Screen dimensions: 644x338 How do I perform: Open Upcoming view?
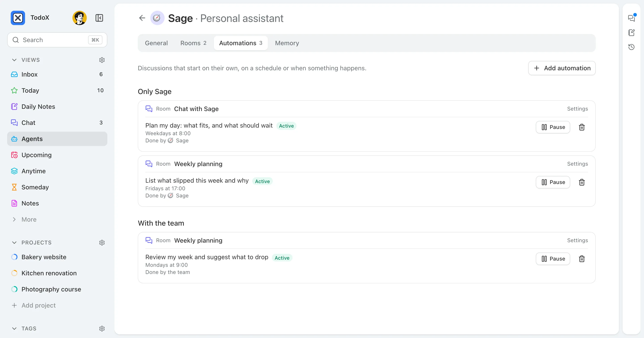(x=57, y=155)
